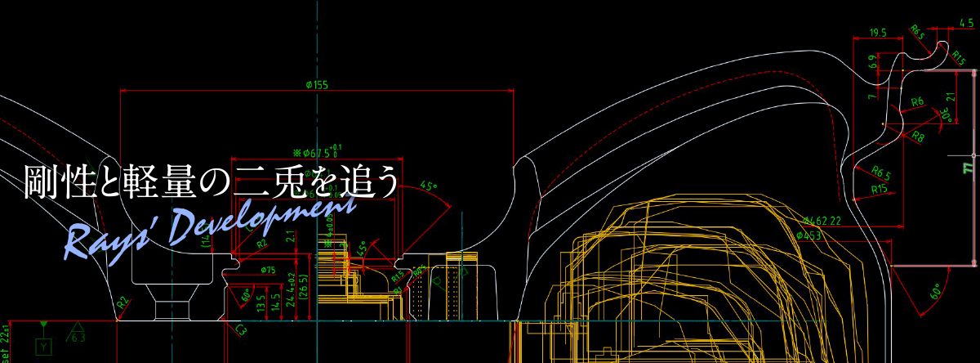The width and height of the screenshot is (980, 363).
Task: Select the R8 radius label
Action: click(918, 137)
